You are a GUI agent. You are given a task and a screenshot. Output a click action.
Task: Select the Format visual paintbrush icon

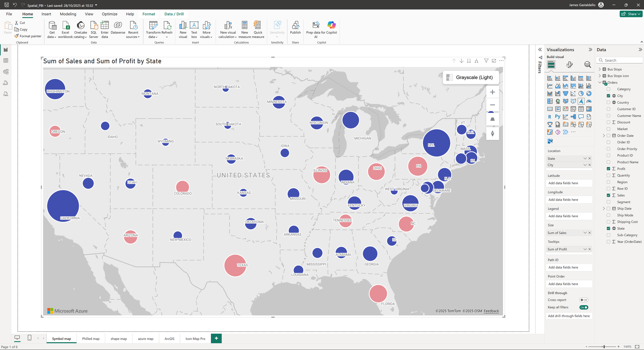(569, 65)
